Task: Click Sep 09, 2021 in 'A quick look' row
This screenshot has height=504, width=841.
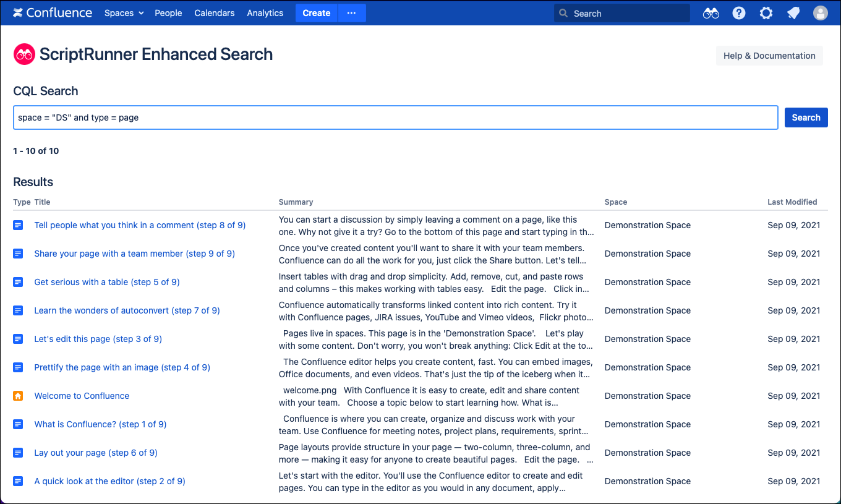Action: pyautogui.click(x=794, y=481)
